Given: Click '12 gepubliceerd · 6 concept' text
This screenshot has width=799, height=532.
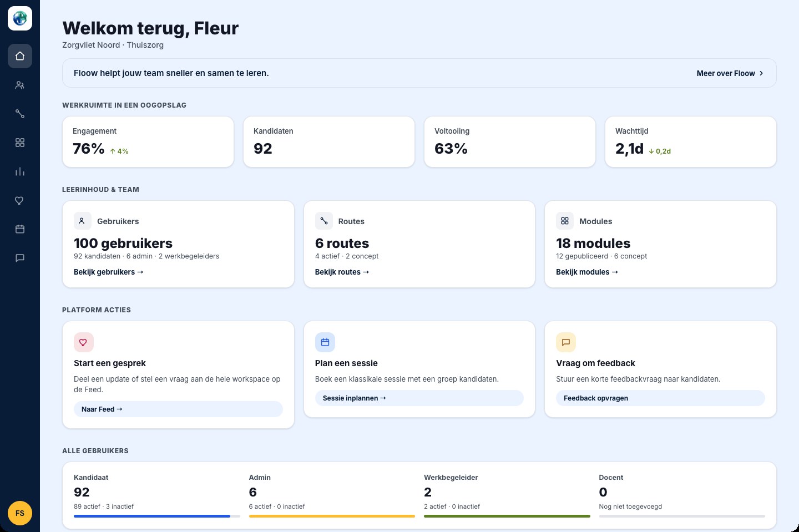Looking at the screenshot, I should coord(601,256).
